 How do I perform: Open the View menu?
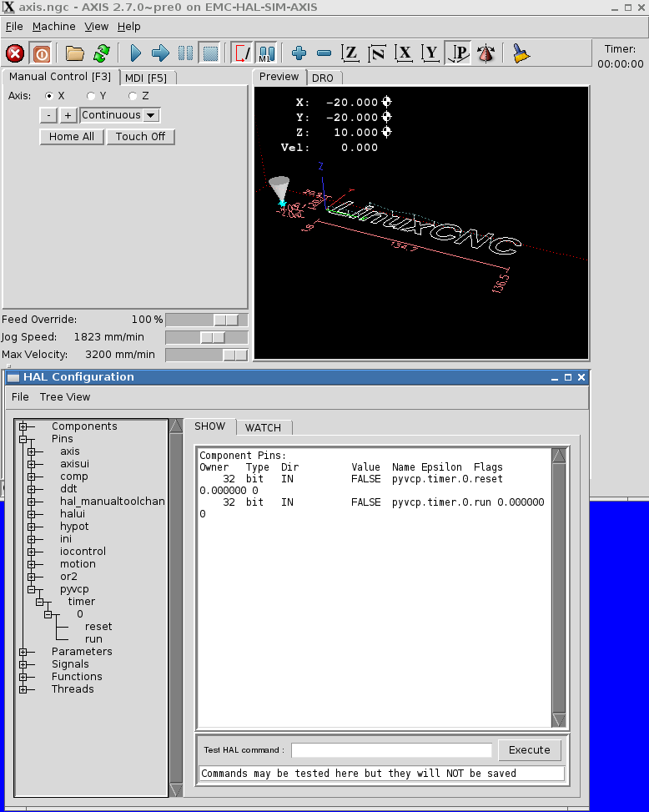(96, 27)
